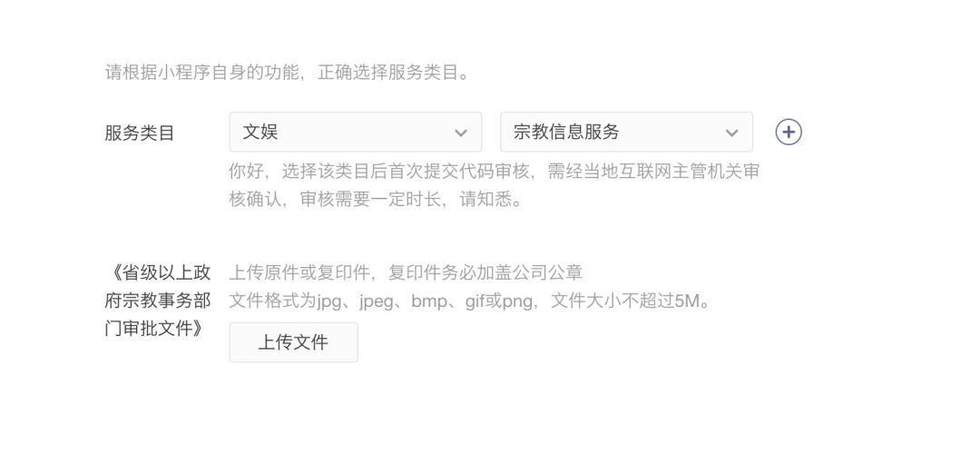980x454 pixels.
Task: Click the 服务类目 field label
Action: click(140, 133)
